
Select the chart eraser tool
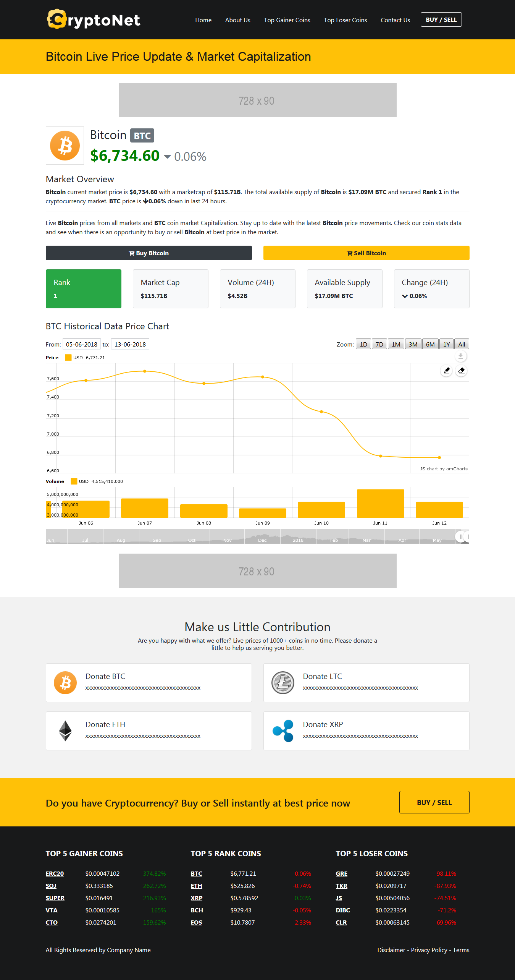coord(461,371)
